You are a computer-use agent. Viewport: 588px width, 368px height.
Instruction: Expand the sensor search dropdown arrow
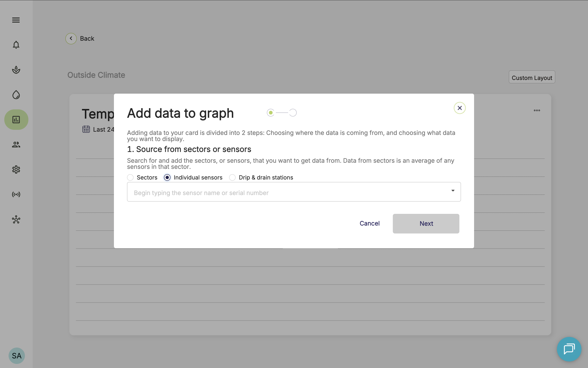coord(453,191)
